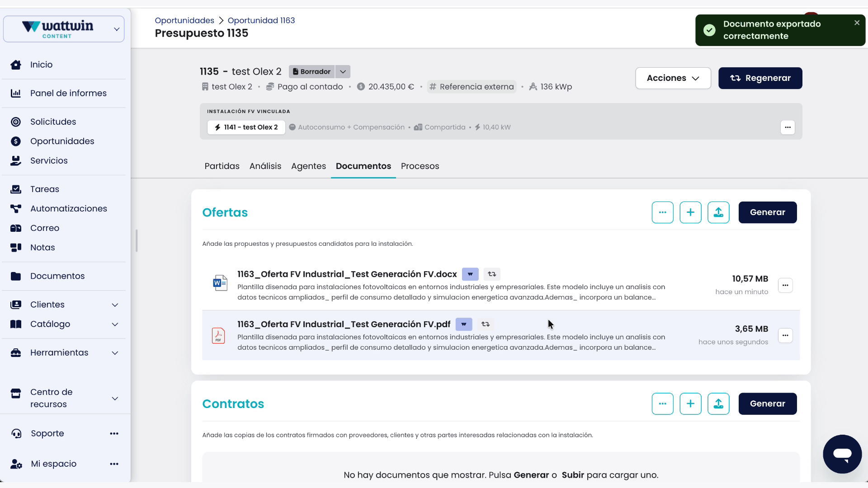Screen dimensions: 868x488
Task: Click Wattwin badge on docx document
Action: click(470, 274)
